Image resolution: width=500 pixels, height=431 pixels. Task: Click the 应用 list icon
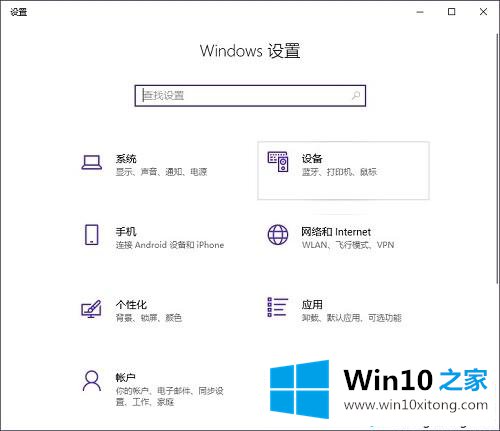278,307
